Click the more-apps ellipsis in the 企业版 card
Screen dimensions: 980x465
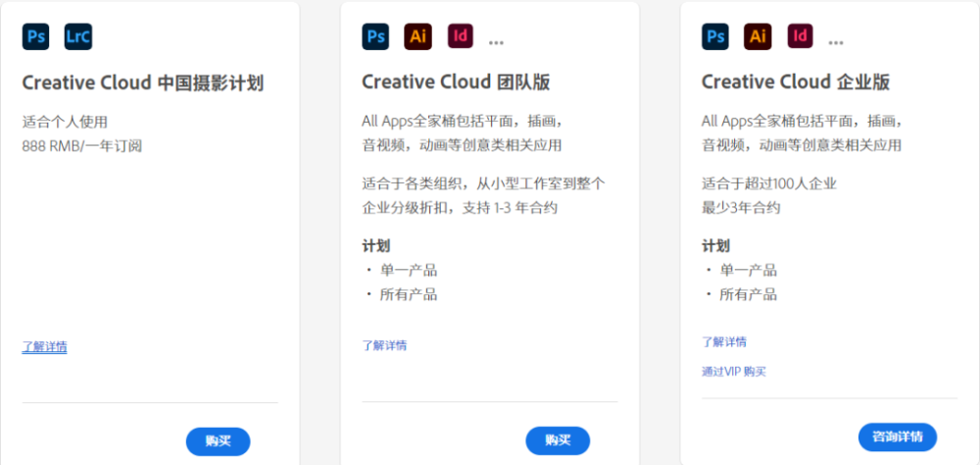[x=836, y=42]
